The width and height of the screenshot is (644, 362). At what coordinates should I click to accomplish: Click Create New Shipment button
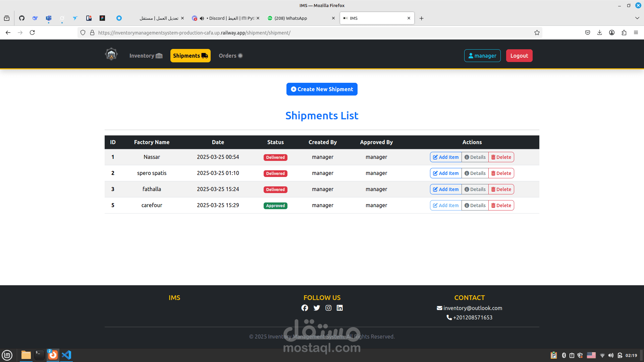click(322, 89)
